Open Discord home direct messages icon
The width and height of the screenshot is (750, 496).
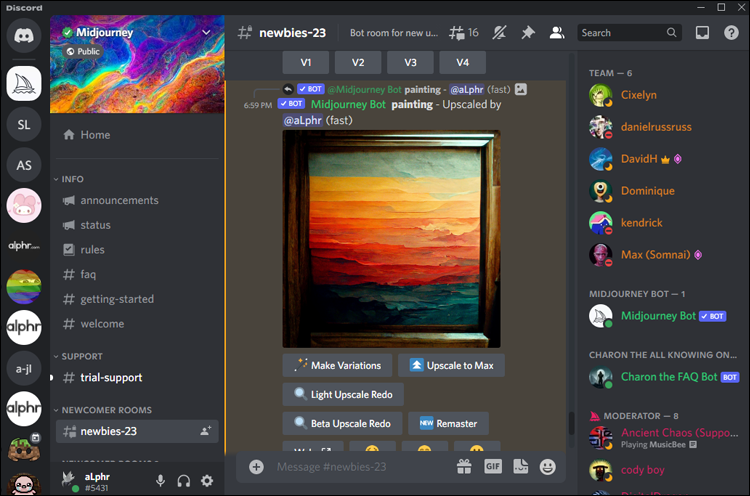pos(23,35)
